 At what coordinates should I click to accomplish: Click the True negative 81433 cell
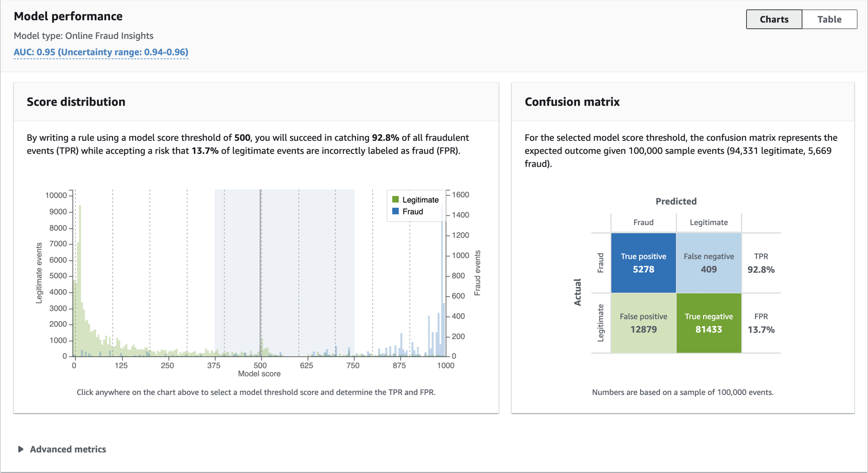[x=708, y=323]
